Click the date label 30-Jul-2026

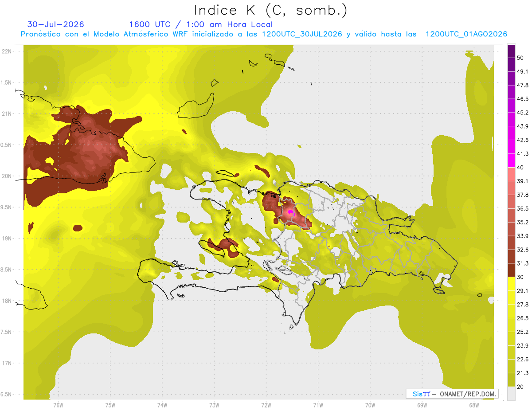click(56, 24)
